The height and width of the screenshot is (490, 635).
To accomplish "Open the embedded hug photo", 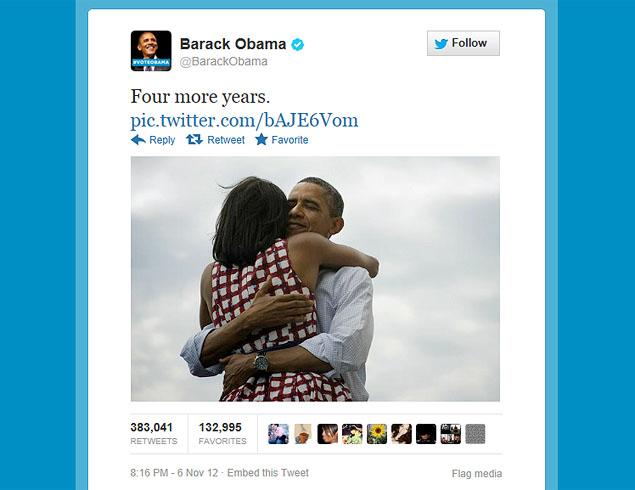I will [315, 279].
